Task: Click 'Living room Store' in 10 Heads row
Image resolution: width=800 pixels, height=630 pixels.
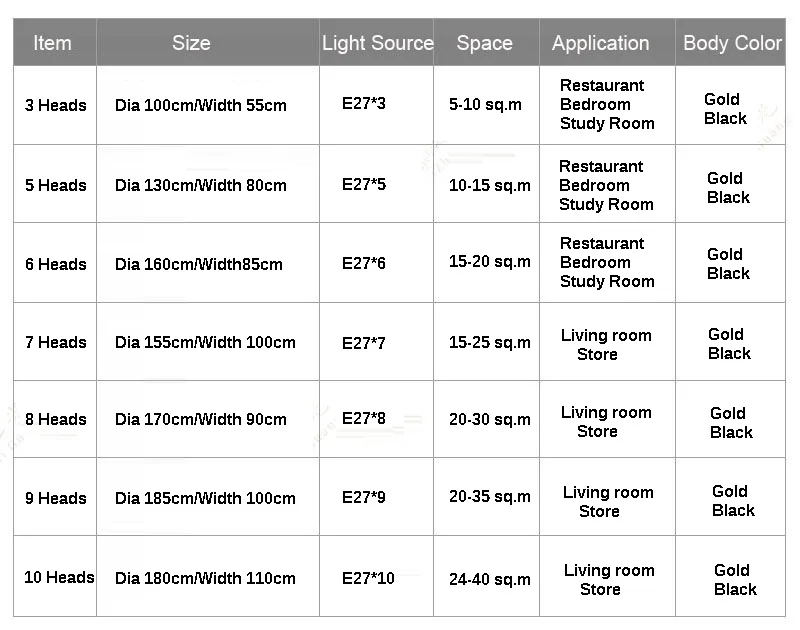Action: pyautogui.click(x=607, y=577)
